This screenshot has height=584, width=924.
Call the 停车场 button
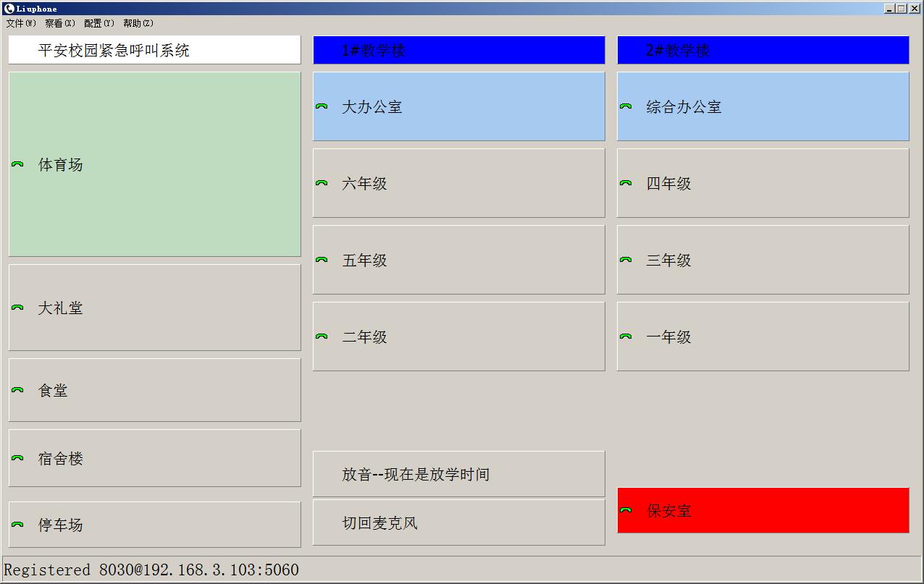pos(155,525)
